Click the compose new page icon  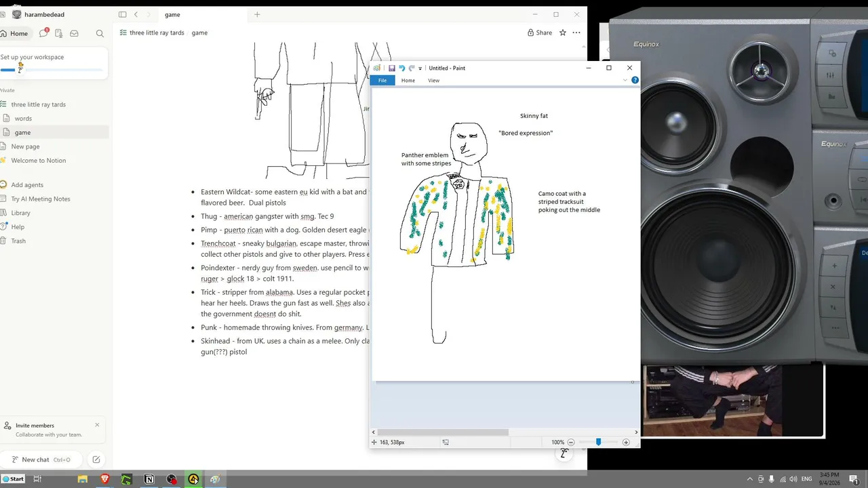96,460
